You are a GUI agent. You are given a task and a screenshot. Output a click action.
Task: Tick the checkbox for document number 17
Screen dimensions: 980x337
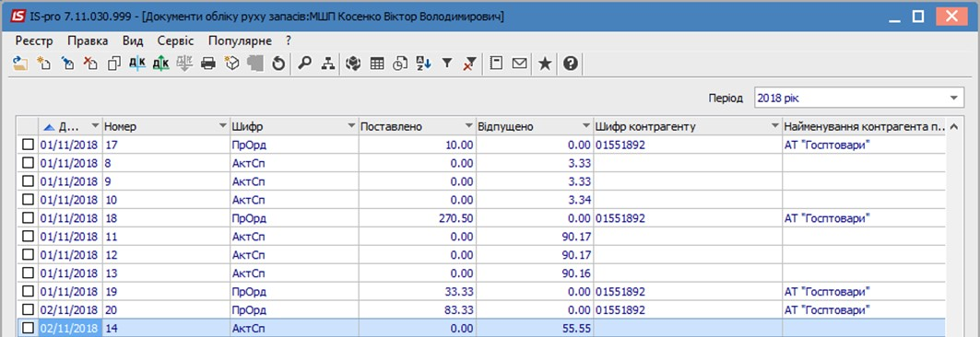(29, 145)
